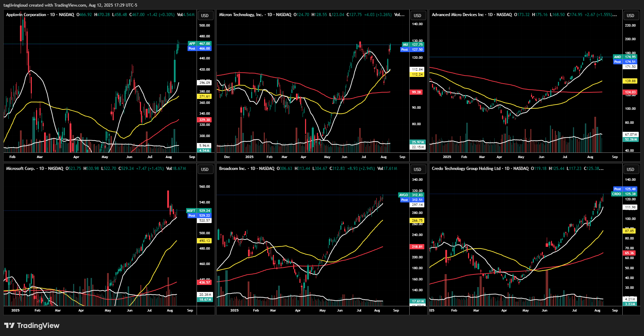Click the Micron Technology, Inc. chart title
Screen dimensions: 644x336
click(x=241, y=15)
